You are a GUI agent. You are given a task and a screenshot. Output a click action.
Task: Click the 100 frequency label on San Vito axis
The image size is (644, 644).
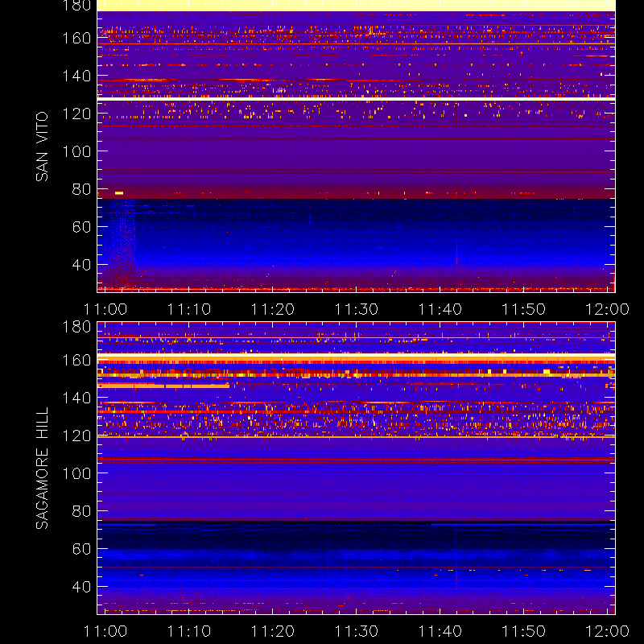76,151
